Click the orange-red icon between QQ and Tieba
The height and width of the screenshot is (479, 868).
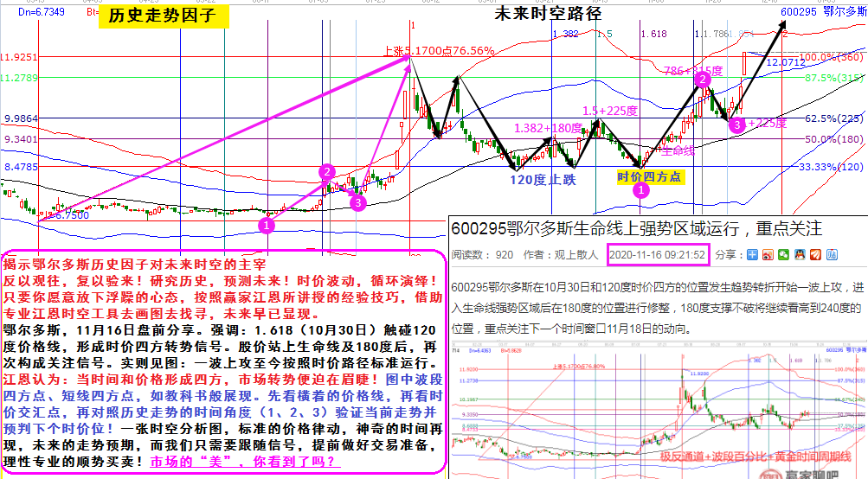tap(815, 255)
